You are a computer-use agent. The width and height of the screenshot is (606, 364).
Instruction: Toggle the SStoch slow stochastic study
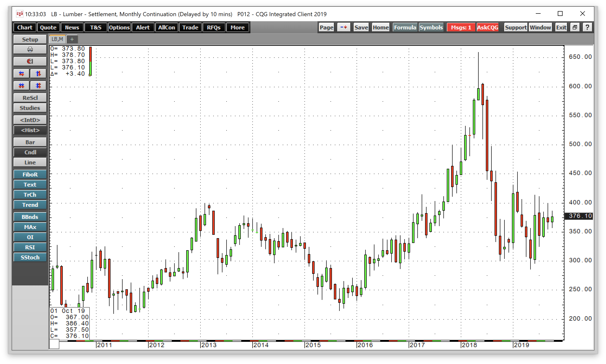click(x=30, y=257)
